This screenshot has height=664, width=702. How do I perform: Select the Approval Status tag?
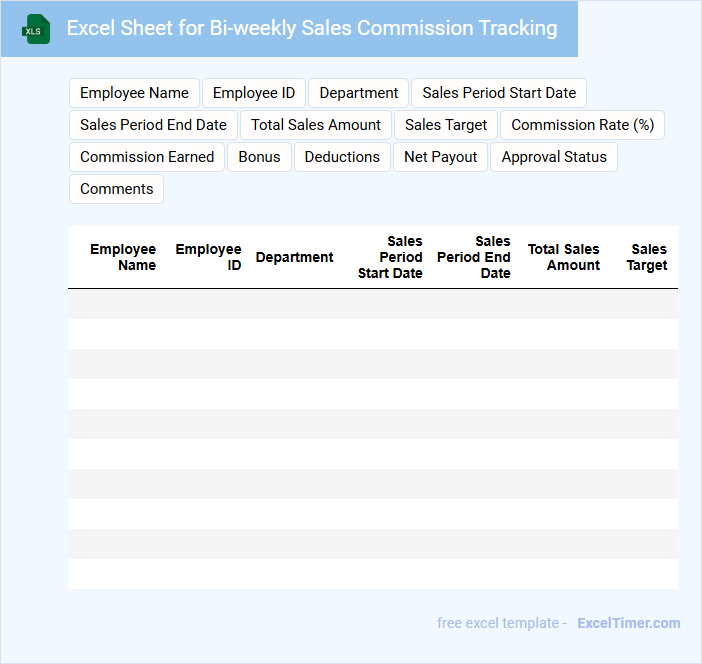(x=554, y=157)
